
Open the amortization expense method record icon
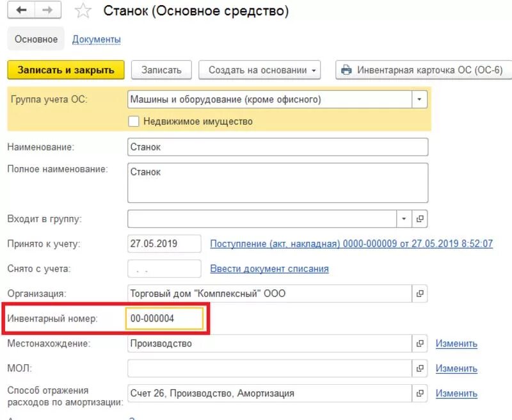pos(420,393)
